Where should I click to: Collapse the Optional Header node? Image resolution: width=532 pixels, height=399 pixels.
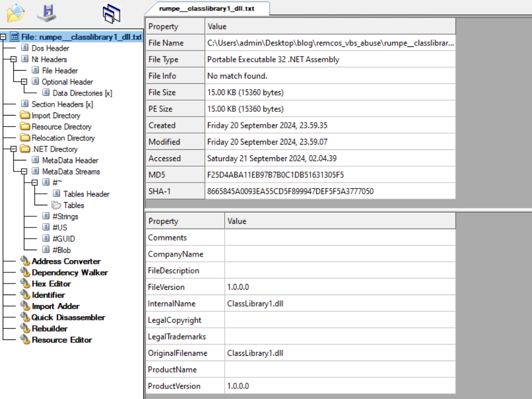coord(24,82)
